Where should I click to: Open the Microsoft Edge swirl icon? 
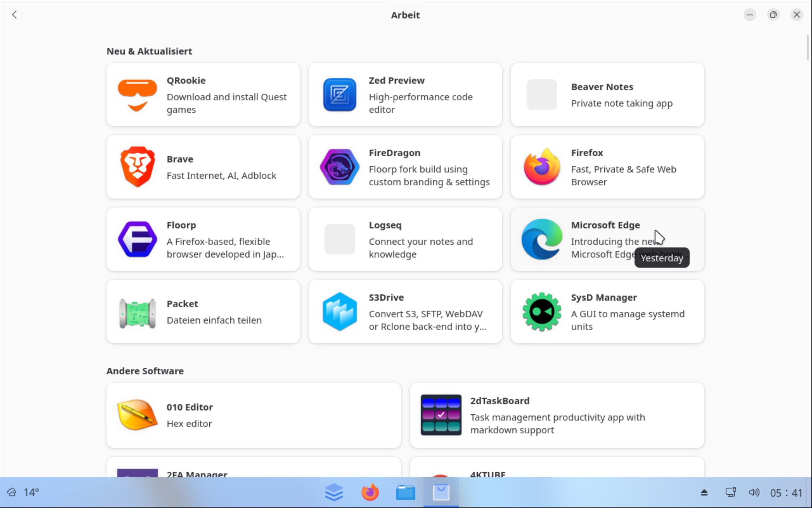[541, 239]
